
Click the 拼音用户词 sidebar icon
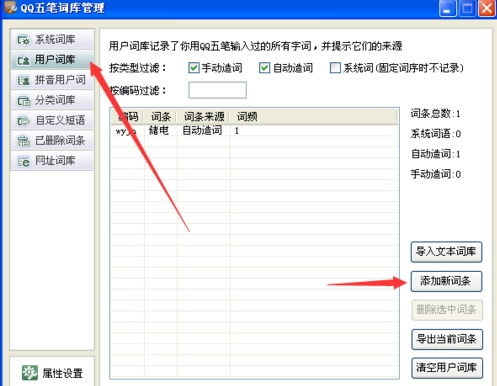[24, 80]
